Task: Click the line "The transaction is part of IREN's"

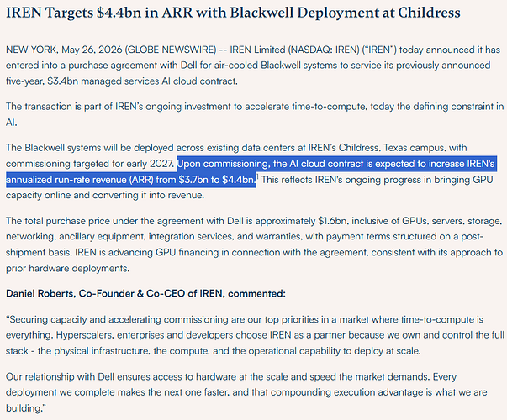Action: coord(74,107)
